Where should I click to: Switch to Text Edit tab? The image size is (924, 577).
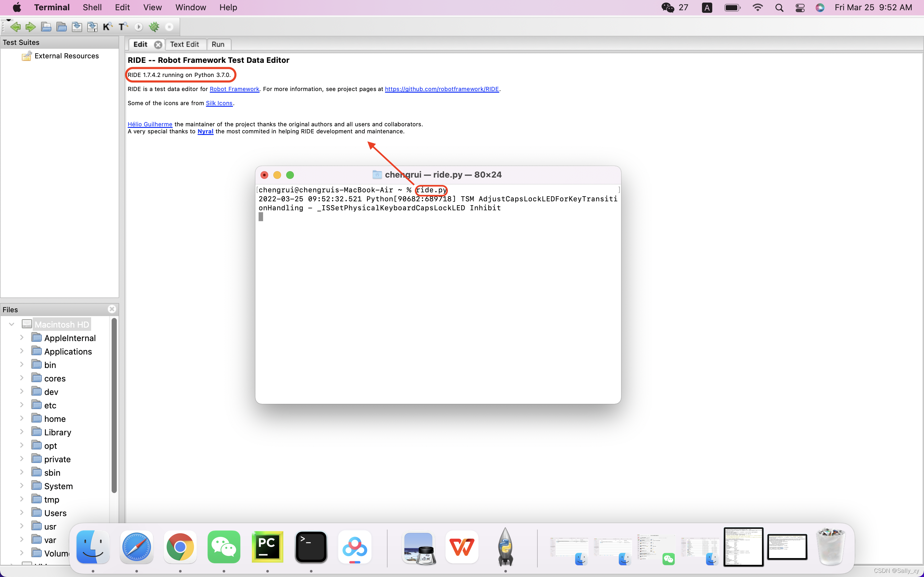click(184, 44)
